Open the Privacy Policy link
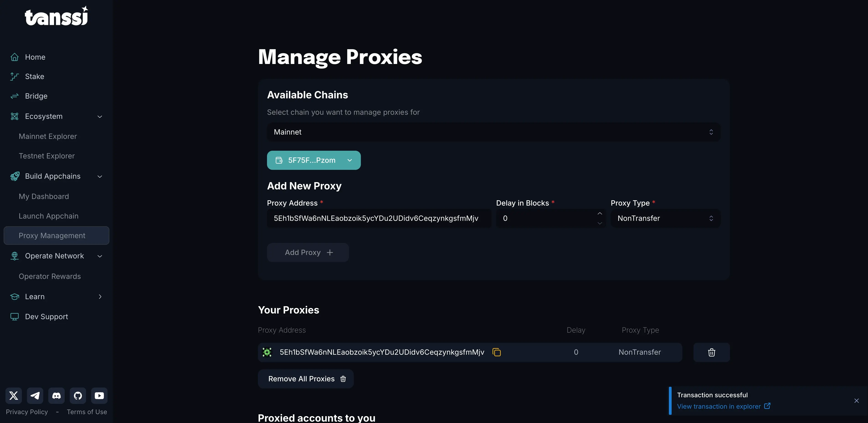 pyautogui.click(x=27, y=412)
